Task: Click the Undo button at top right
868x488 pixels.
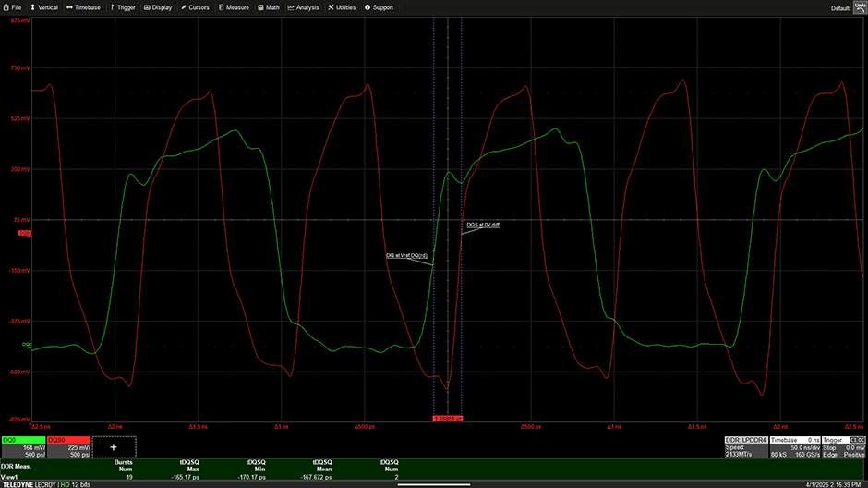Action: click(x=858, y=6)
